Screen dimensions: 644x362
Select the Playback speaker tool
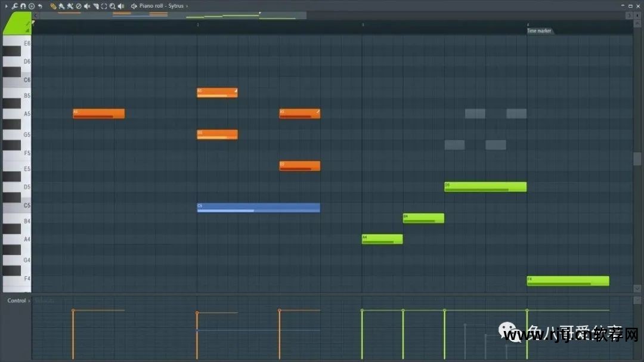(121, 6)
